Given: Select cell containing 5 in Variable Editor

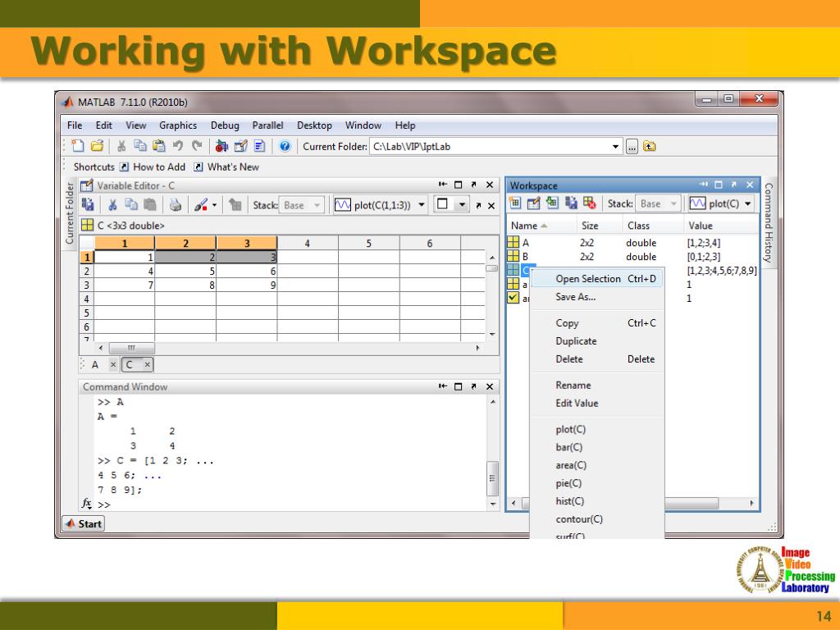Looking at the screenshot, I should [x=185, y=272].
